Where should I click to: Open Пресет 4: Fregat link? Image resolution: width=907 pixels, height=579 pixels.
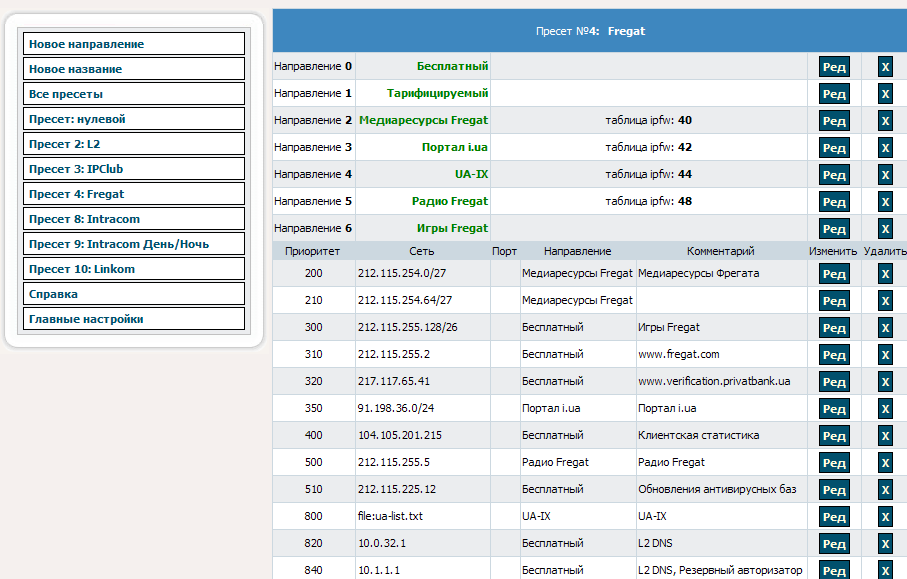tap(134, 194)
